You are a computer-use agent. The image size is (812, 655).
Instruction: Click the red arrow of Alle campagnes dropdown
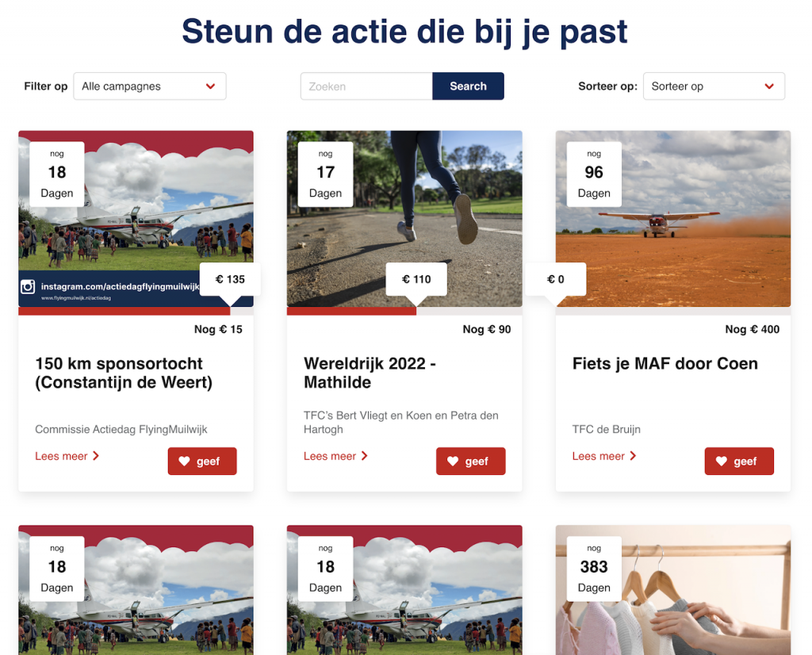point(210,86)
